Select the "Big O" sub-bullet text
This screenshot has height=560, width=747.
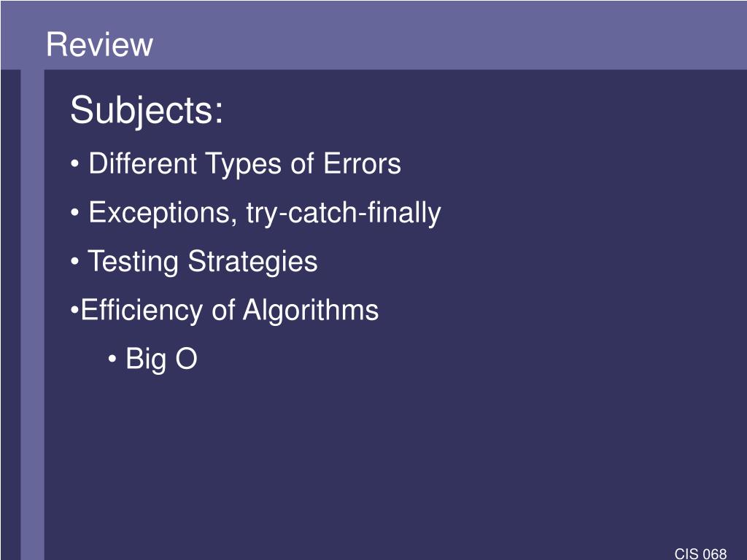161,359
